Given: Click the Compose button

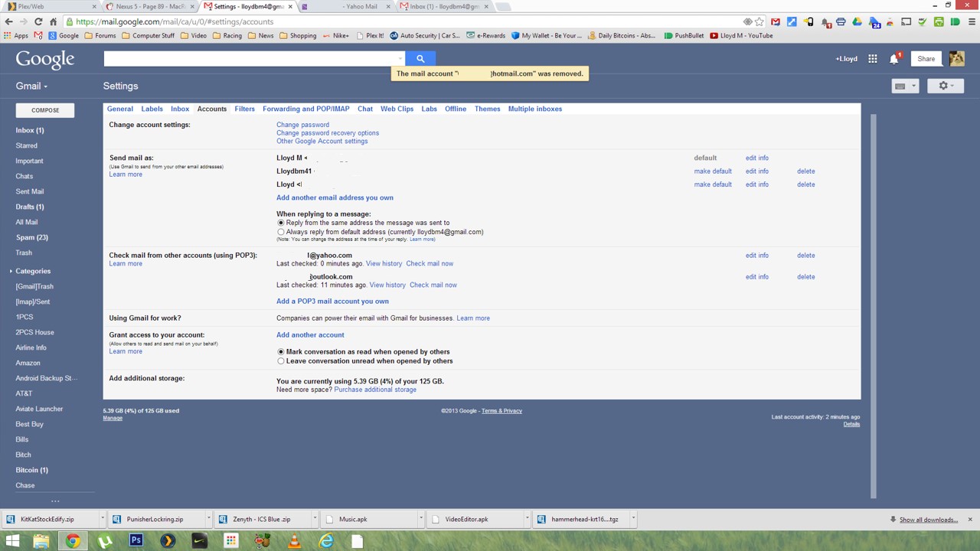Looking at the screenshot, I should tap(45, 110).
